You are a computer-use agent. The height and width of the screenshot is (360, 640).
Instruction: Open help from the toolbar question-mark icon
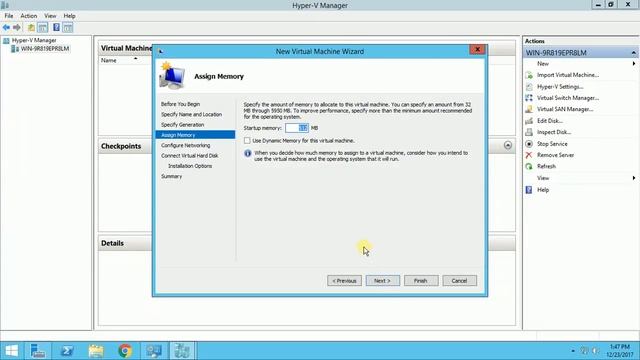coord(56,27)
